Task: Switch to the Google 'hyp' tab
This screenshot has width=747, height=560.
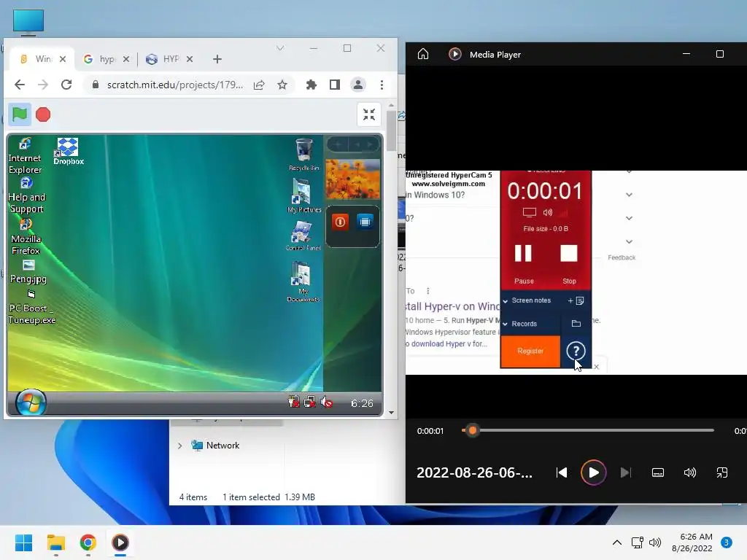Action: click(106, 59)
